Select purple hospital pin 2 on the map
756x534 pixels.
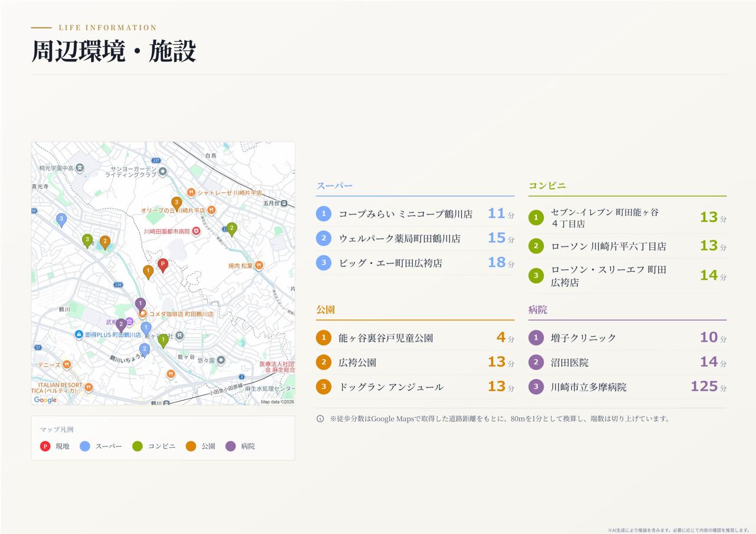[x=121, y=325]
